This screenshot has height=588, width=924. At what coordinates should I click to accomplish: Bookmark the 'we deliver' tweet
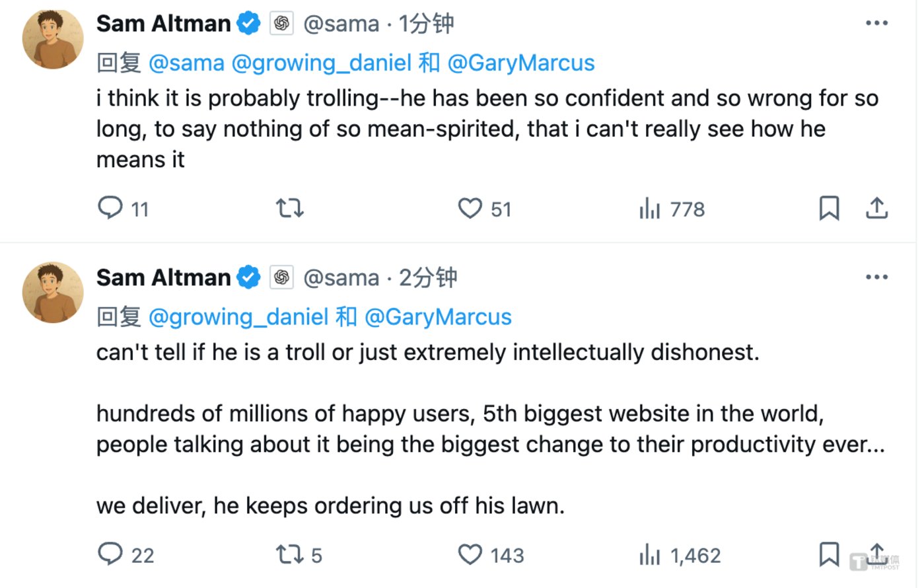[829, 554]
